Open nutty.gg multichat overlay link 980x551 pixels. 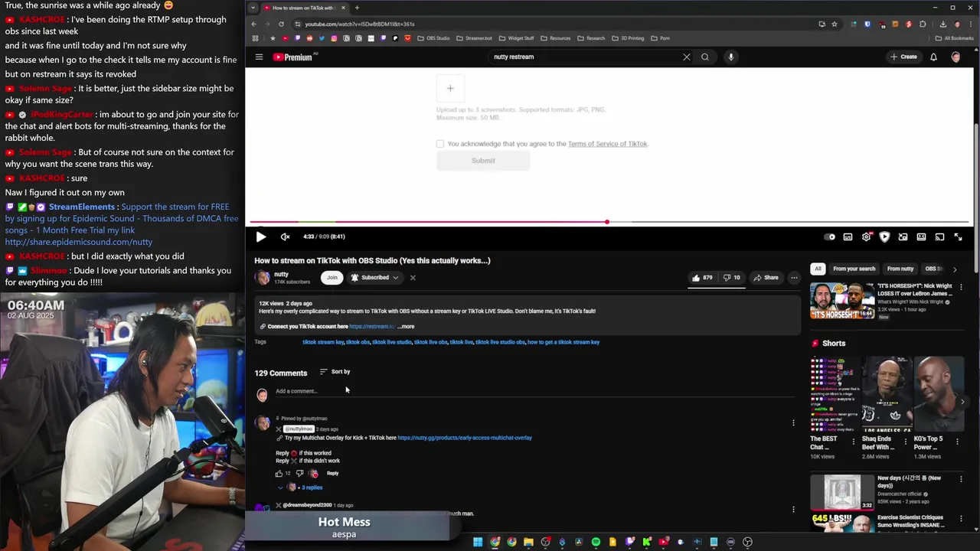(465, 438)
